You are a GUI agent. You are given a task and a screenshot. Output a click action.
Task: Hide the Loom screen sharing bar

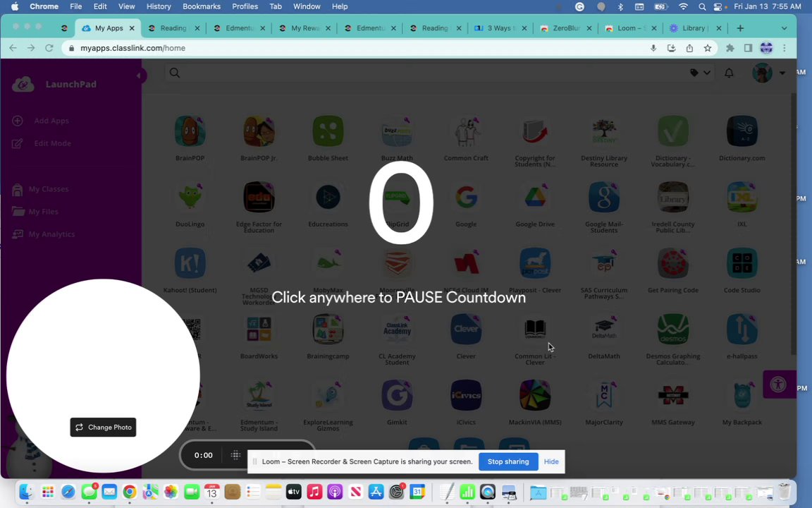coord(551,461)
